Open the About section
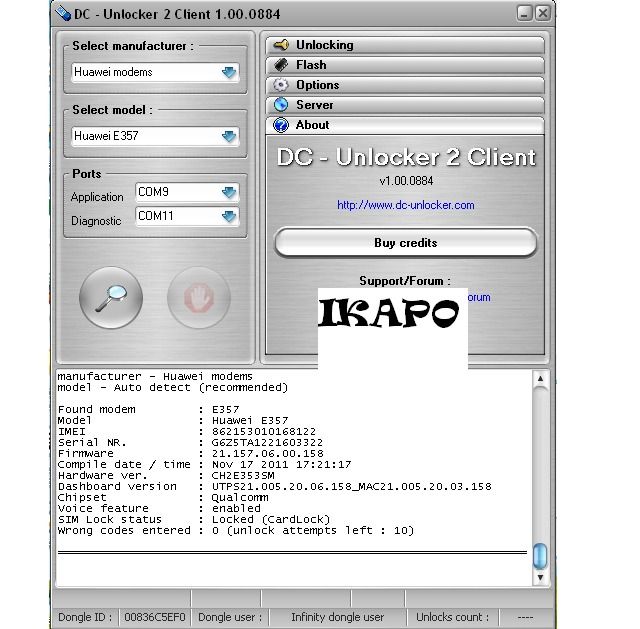Image resolution: width=640 pixels, height=629 pixels. pyautogui.click(x=405, y=125)
